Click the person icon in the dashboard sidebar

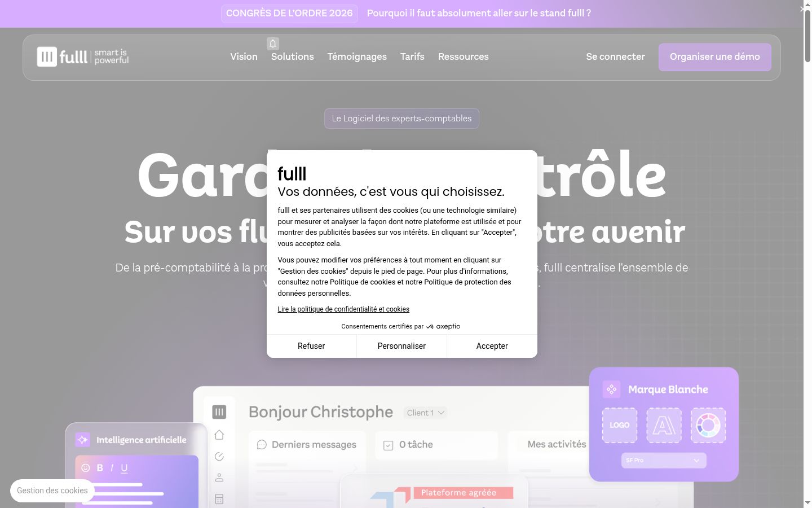[219, 478]
